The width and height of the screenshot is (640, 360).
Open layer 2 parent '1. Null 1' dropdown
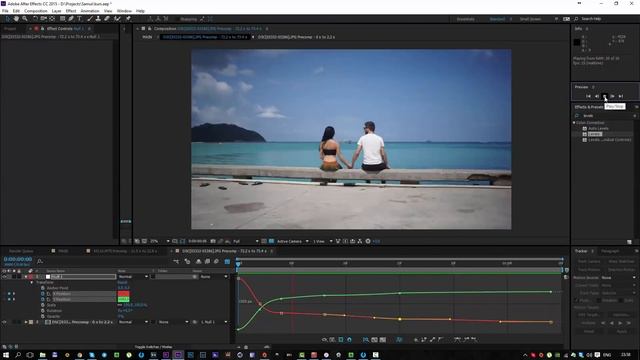click(x=214, y=322)
